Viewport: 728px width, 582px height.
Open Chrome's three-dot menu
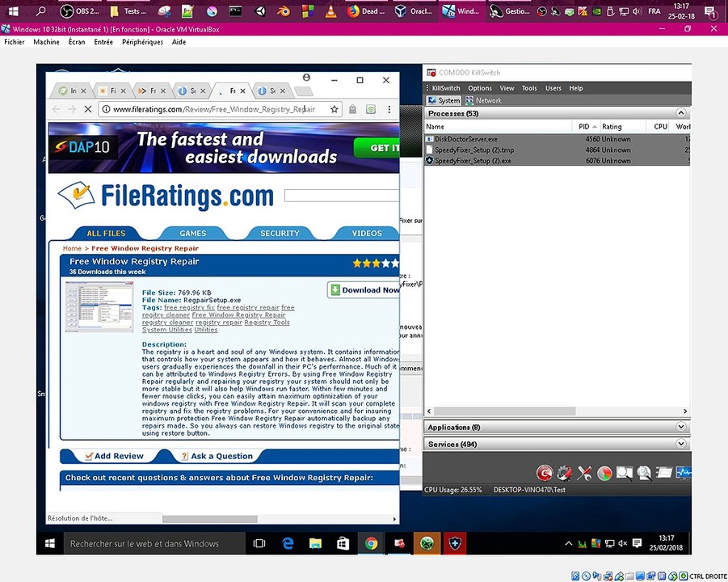pyautogui.click(x=389, y=109)
